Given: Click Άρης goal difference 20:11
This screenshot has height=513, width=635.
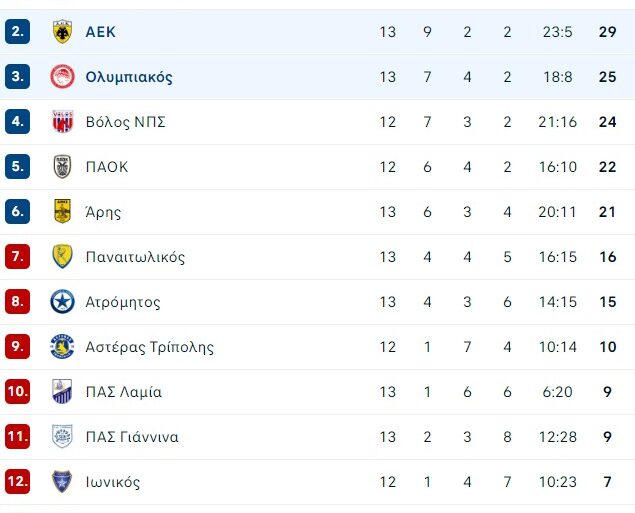Looking at the screenshot, I should [x=557, y=212].
